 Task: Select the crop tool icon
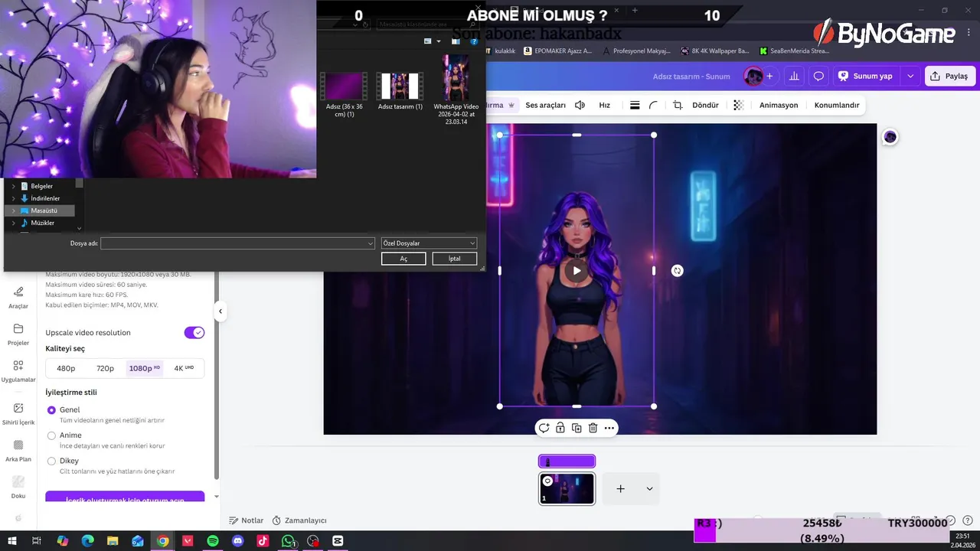click(678, 105)
